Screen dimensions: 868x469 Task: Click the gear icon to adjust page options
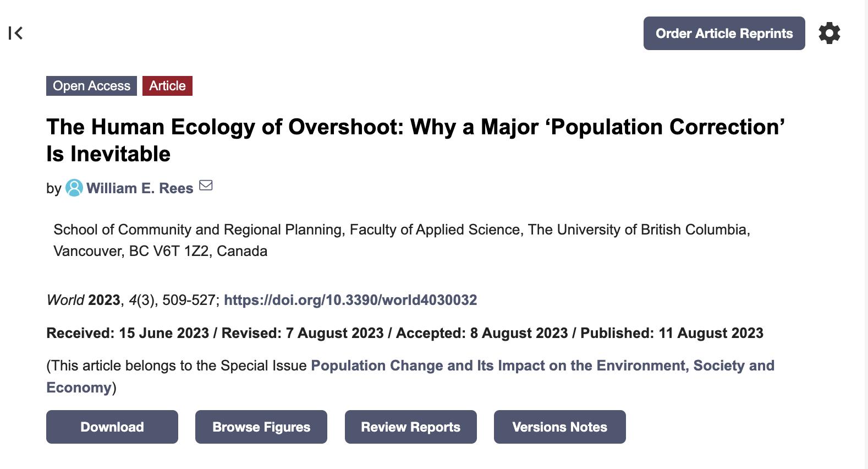(829, 33)
